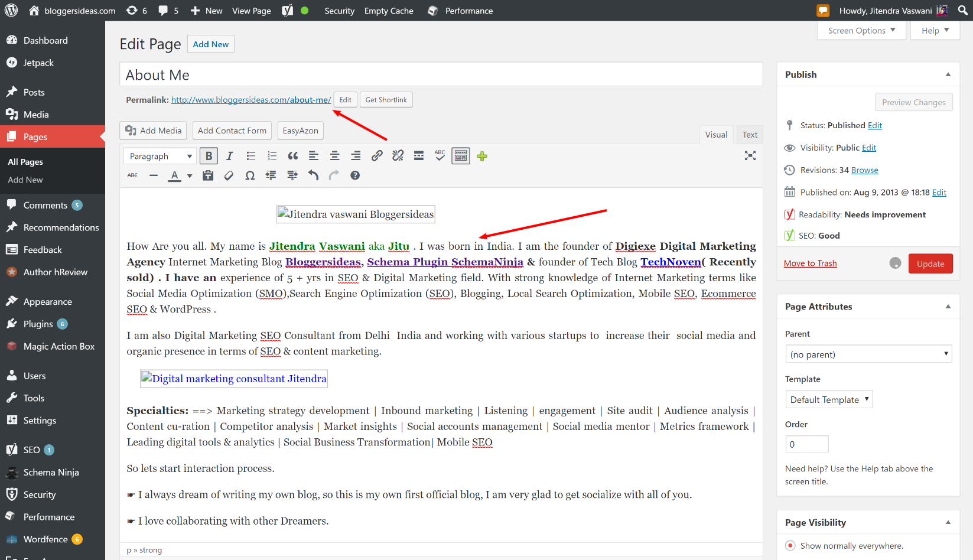Open the text color picker arrow
This screenshot has height=560, width=973.
pyautogui.click(x=190, y=175)
